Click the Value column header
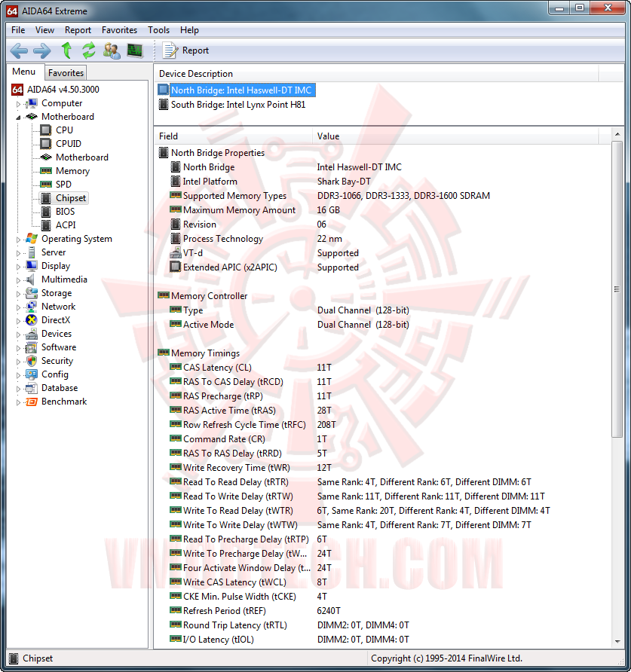Image resolution: width=631 pixels, height=672 pixels. click(455, 136)
